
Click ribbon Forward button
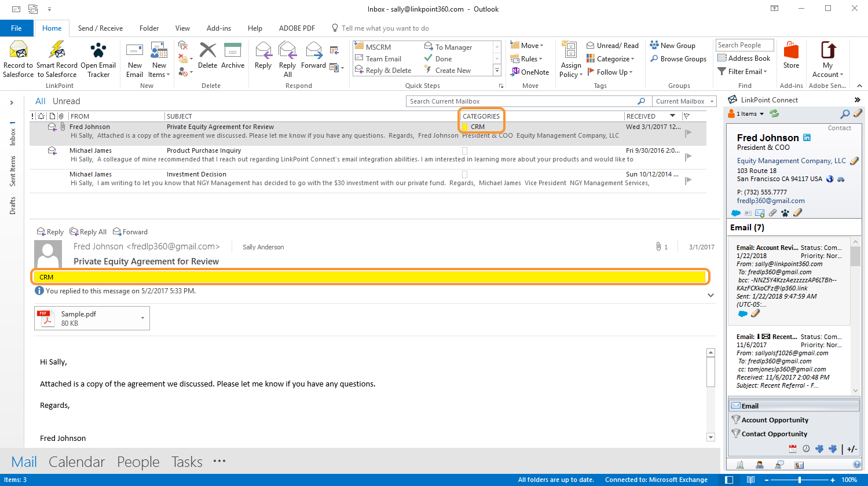(313, 56)
